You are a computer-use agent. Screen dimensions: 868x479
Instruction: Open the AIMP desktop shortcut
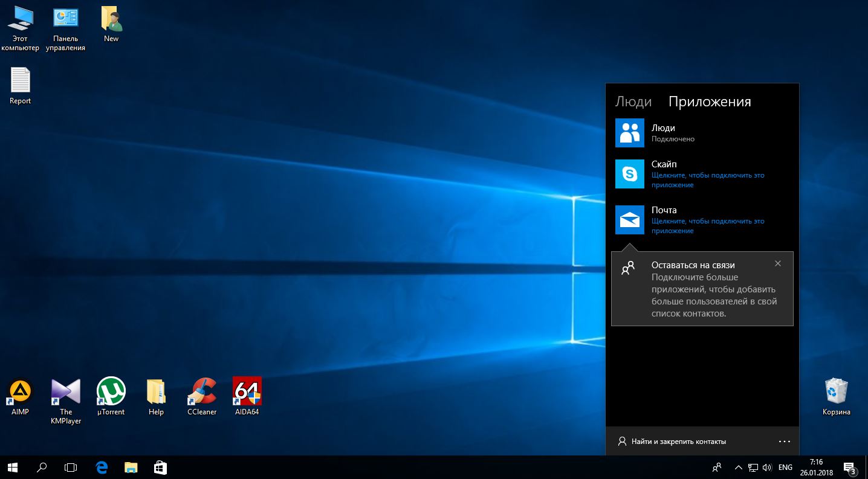(x=20, y=392)
